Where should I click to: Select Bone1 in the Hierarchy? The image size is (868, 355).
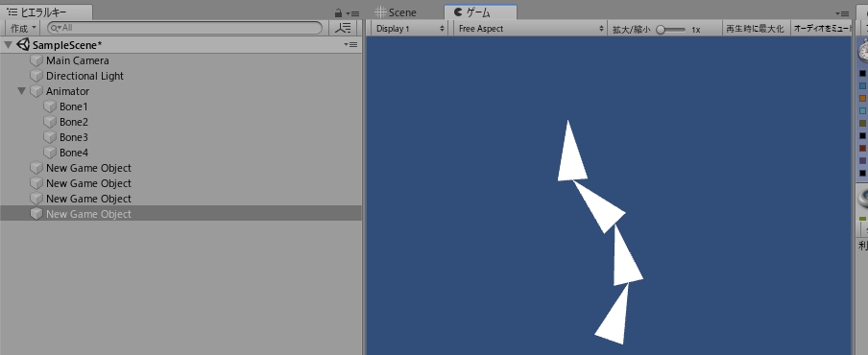(181, 106)
